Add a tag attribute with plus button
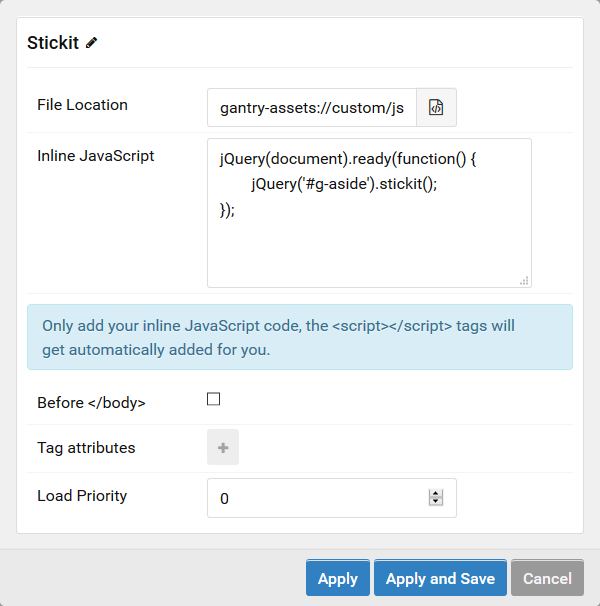This screenshot has width=600, height=606. point(223,447)
